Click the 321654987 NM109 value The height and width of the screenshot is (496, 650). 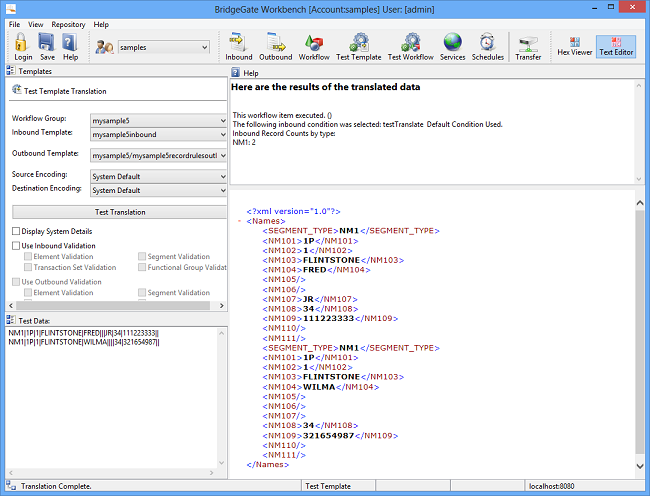(x=328, y=436)
